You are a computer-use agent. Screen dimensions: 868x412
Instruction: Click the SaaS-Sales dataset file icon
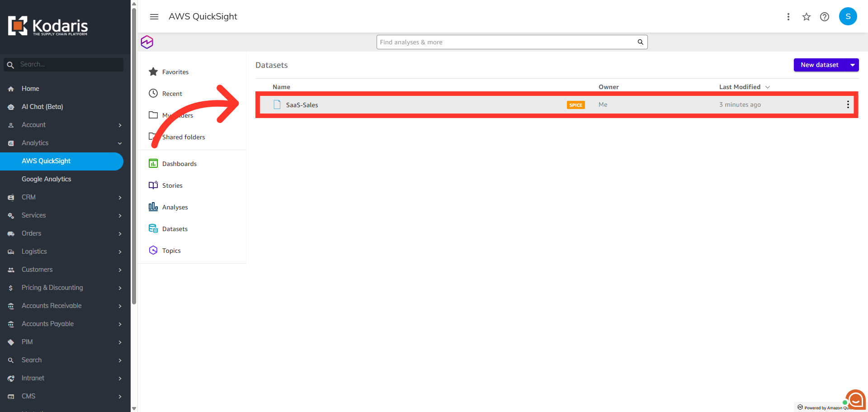point(277,104)
